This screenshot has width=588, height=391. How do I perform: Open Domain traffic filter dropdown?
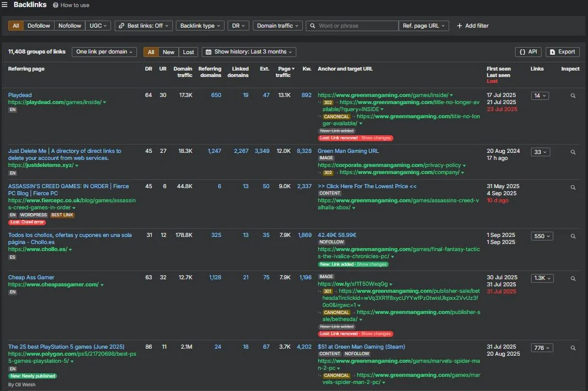[278, 25]
